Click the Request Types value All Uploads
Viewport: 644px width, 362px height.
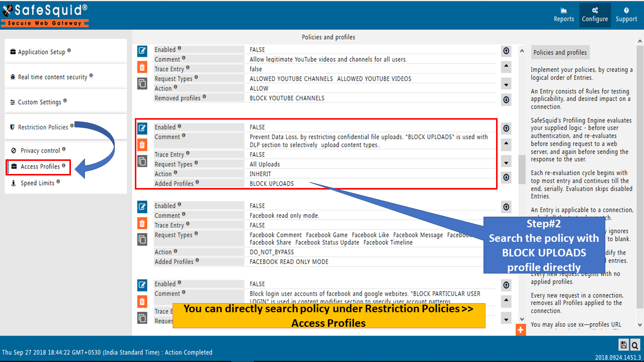click(x=265, y=164)
